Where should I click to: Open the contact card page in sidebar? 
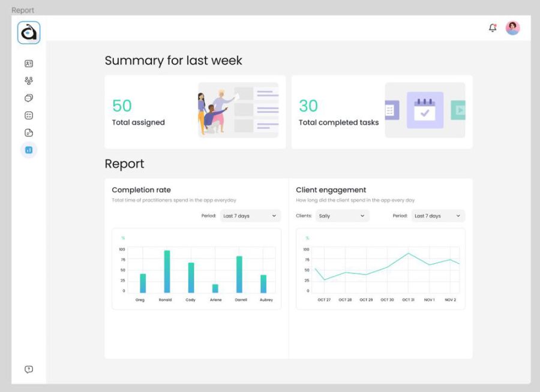(29, 64)
